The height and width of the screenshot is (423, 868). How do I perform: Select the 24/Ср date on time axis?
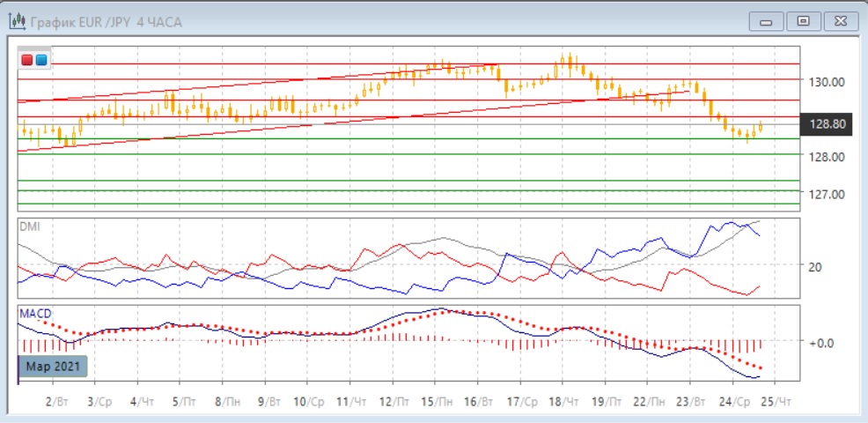732,400
